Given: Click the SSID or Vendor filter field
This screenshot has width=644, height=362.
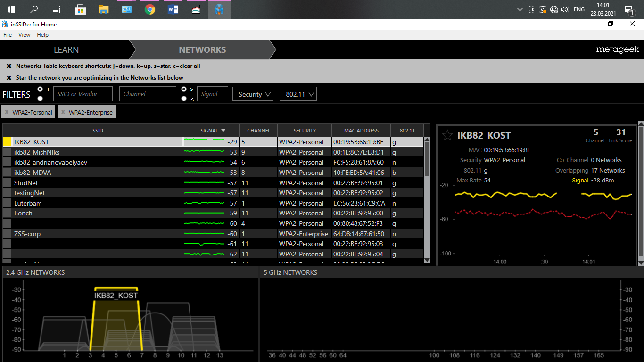Looking at the screenshot, I should (83, 94).
